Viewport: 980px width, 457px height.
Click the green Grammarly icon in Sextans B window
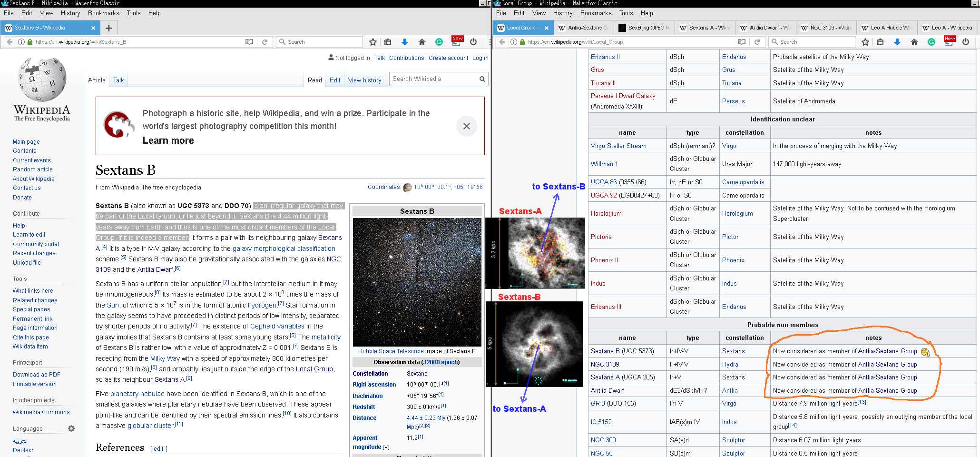coord(439,42)
